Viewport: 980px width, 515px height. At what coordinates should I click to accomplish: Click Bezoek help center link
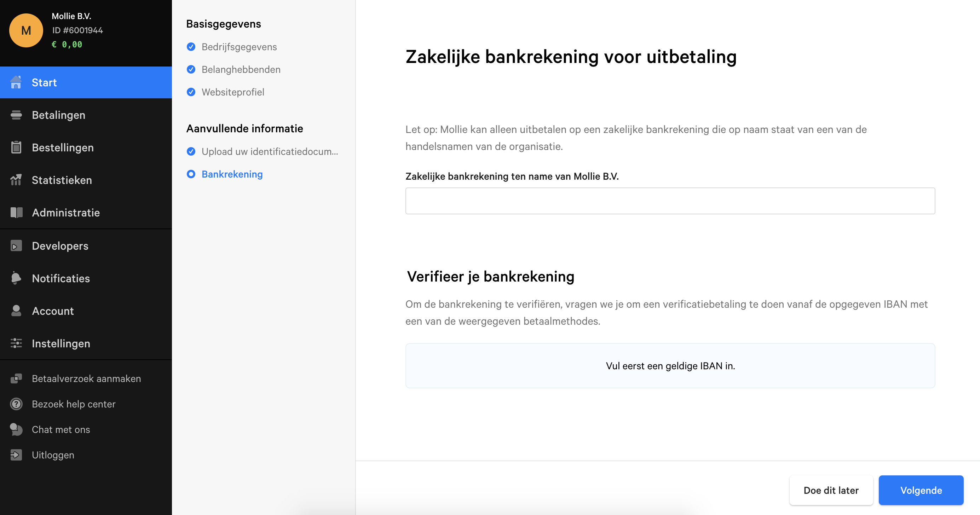coord(74,404)
